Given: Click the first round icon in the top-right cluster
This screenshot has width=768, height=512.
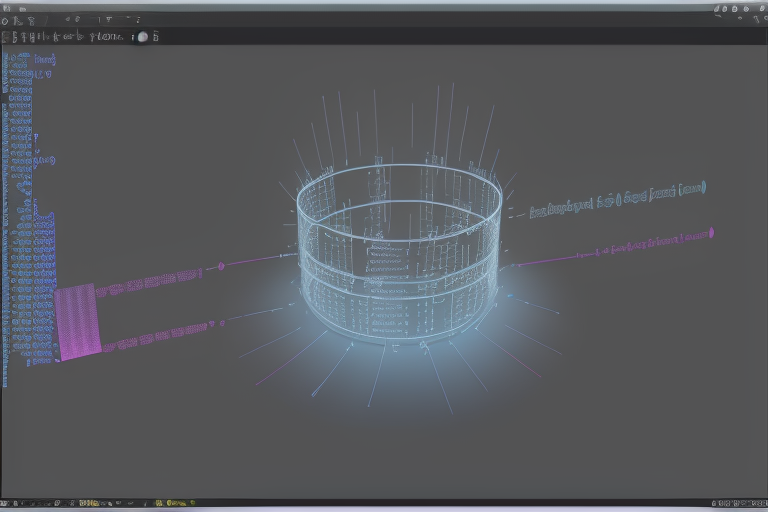Looking at the screenshot, I should tap(718, 8).
